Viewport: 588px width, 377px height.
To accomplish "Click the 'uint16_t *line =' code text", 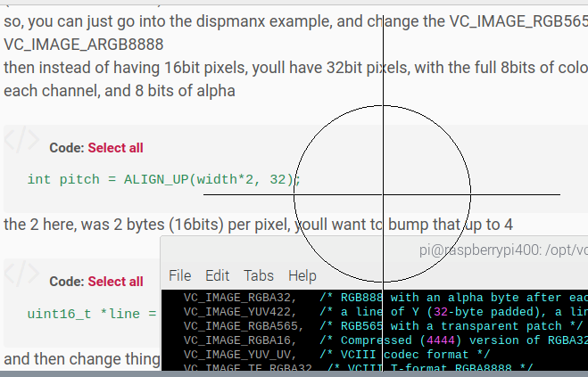I will 92,314.
